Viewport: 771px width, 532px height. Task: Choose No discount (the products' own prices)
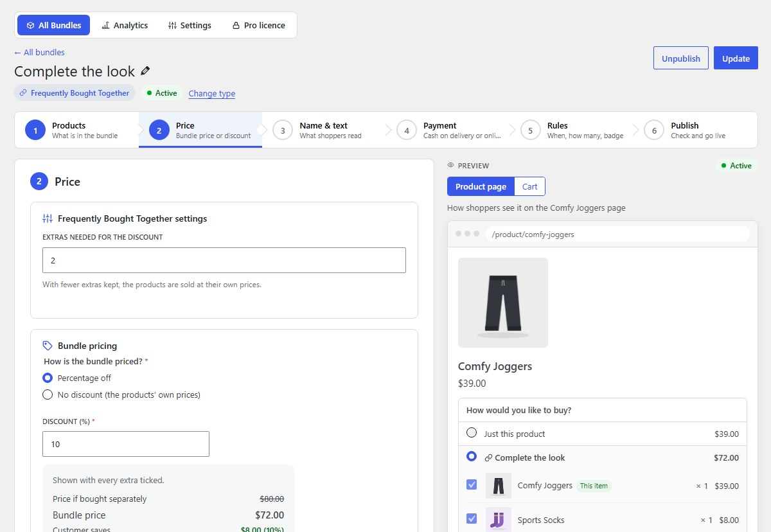point(47,395)
